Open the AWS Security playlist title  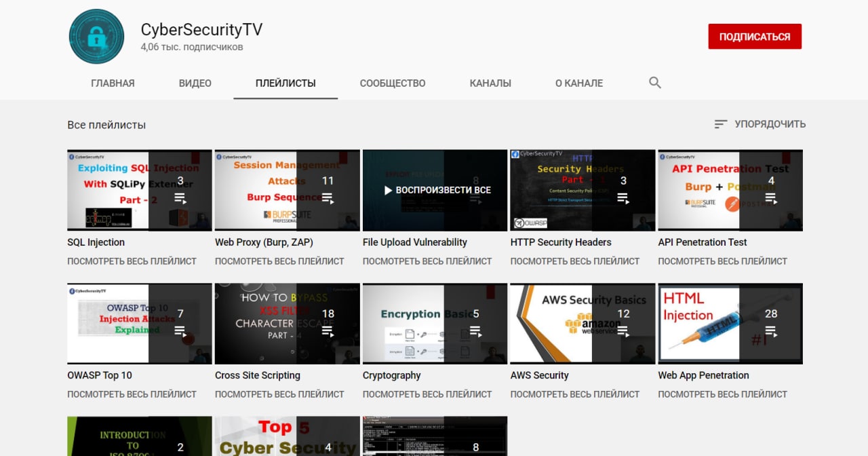(x=540, y=375)
